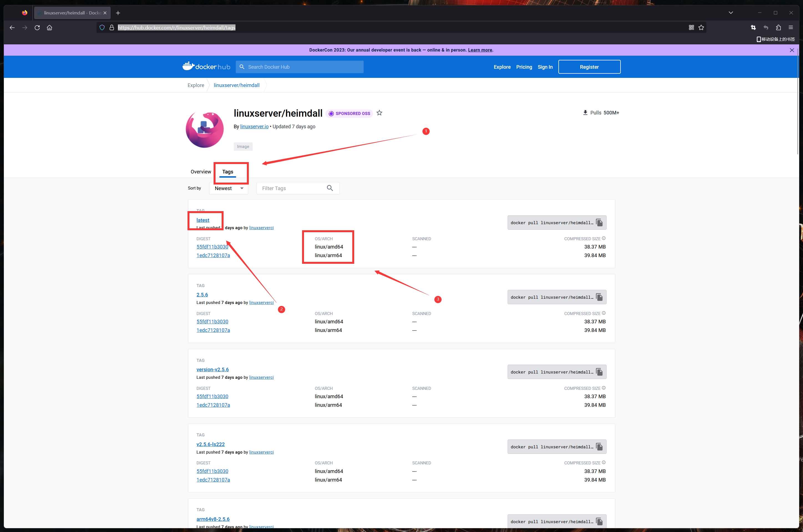This screenshot has width=803, height=532.
Task: Select the Tags tab
Action: [227, 172]
